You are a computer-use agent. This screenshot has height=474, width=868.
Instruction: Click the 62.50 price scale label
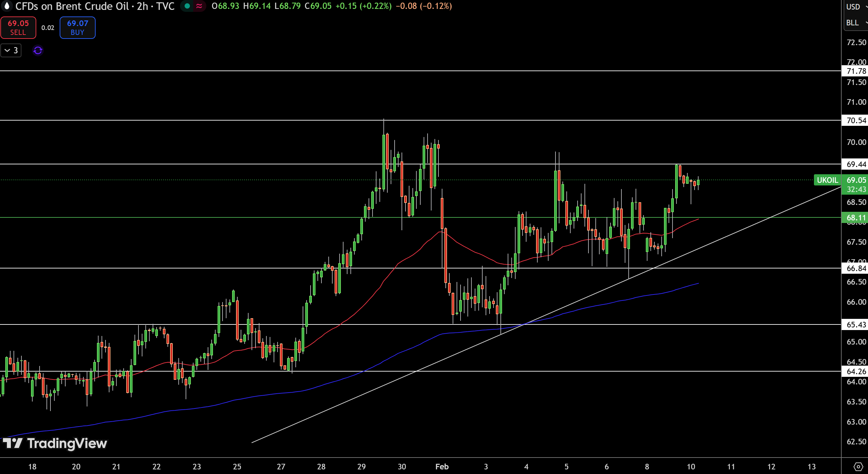(856, 442)
